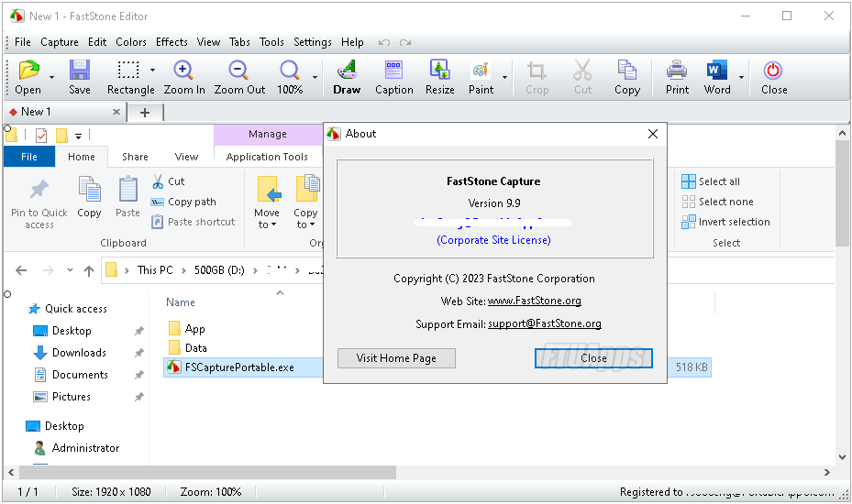
Task: Click Copy path in Explorer ribbon
Action: (x=183, y=202)
